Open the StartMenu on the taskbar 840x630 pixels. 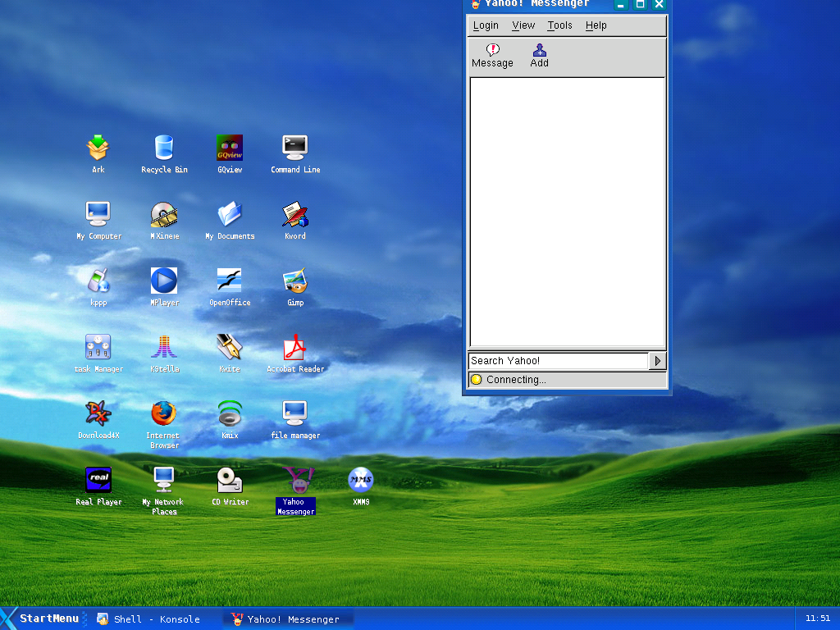43,619
